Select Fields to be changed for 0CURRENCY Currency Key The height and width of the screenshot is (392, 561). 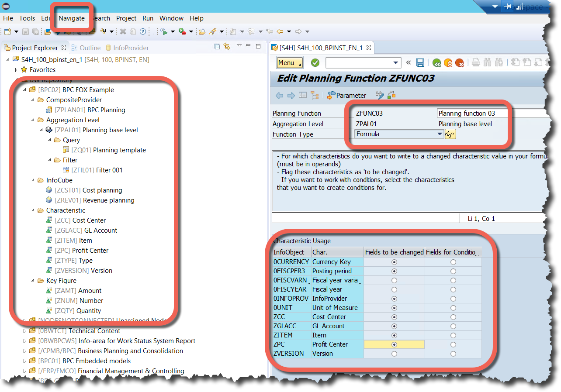tap(394, 261)
